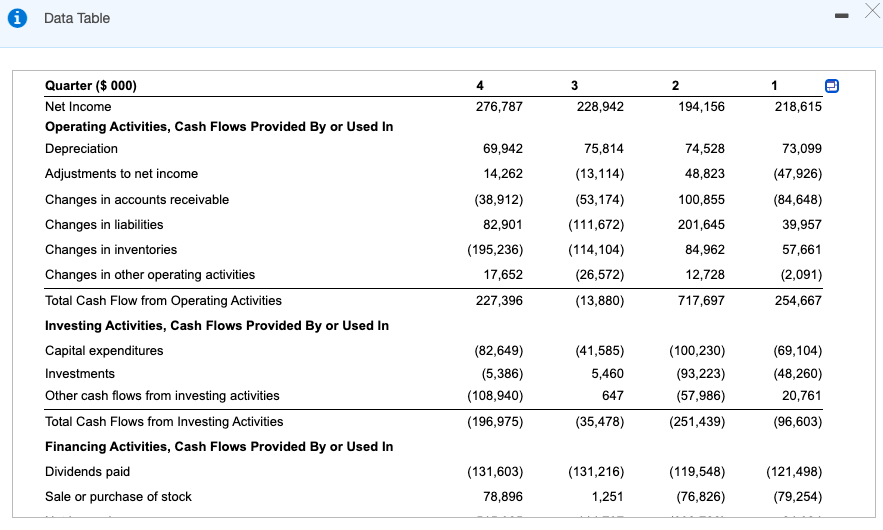Click the Capital expenditures row label
This screenshot has width=883, height=530.
(x=104, y=350)
